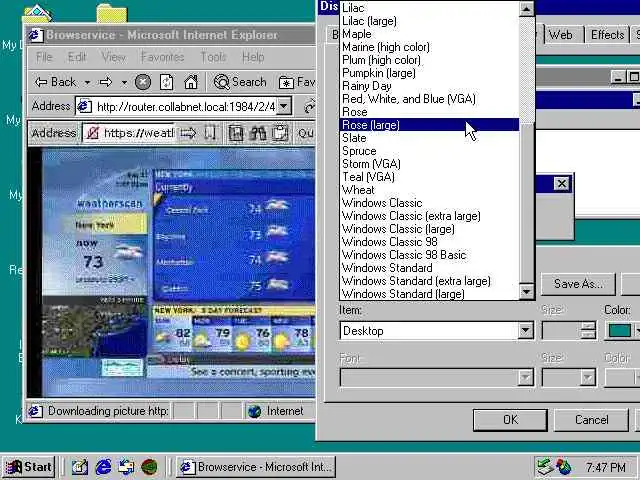
Task: Expand the Item dropdown showing Desktop
Action: point(526,331)
